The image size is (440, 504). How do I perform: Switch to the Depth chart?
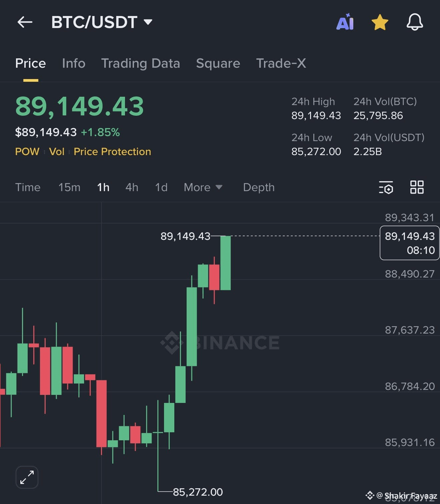pos(259,187)
